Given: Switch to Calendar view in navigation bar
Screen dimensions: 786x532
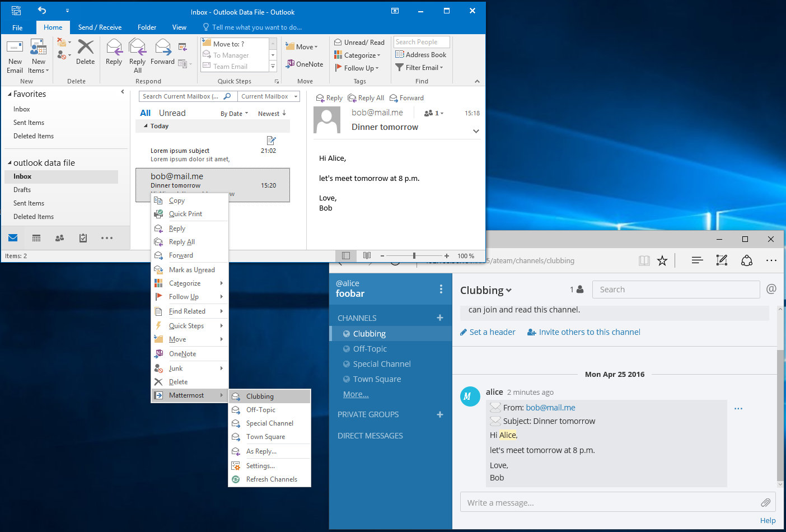Looking at the screenshot, I should pyautogui.click(x=36, y=238).
